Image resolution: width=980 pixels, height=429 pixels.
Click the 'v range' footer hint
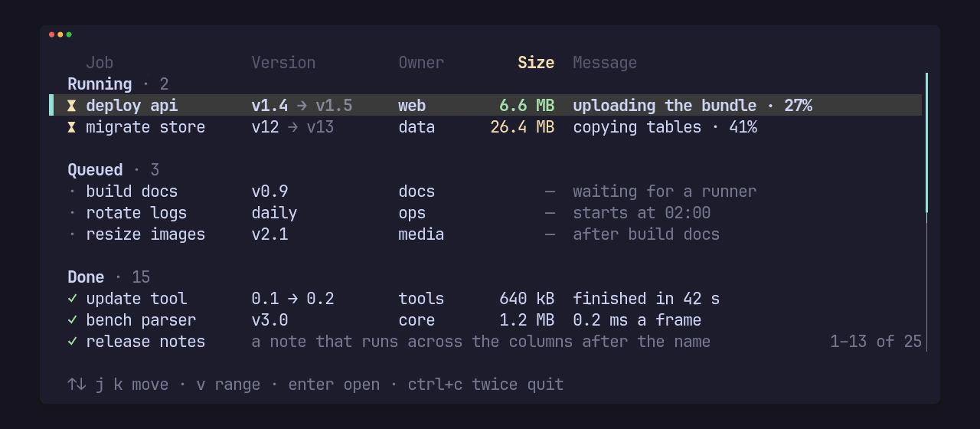point(228,385)
